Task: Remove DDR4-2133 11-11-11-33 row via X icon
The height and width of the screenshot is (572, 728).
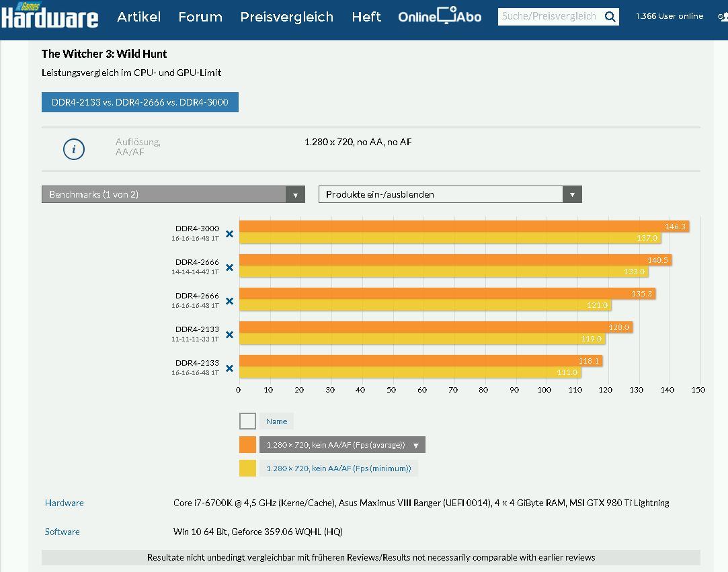Action: click(229, 335)
